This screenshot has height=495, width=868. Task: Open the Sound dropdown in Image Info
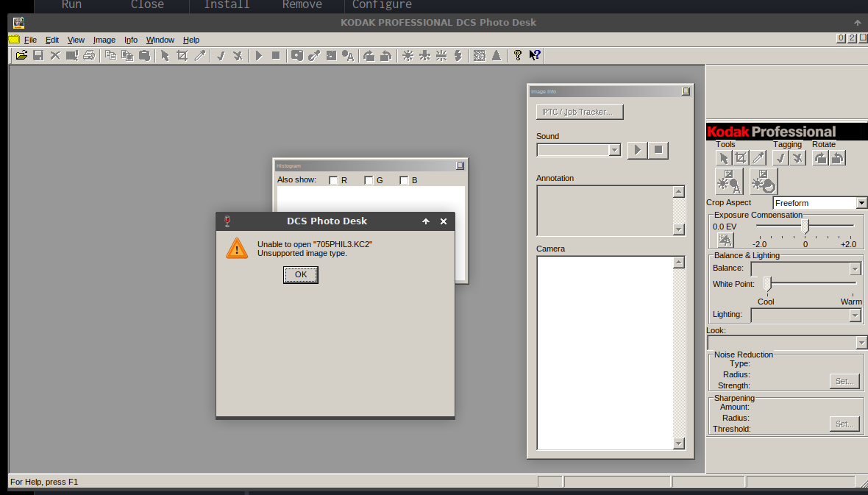(614, 150)
